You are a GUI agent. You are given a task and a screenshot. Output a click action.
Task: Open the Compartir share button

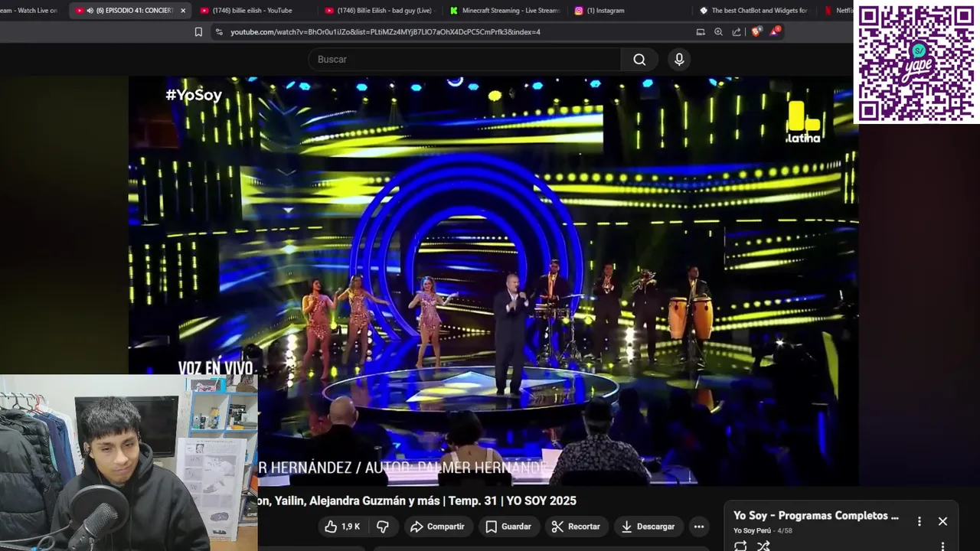(437, 527)
